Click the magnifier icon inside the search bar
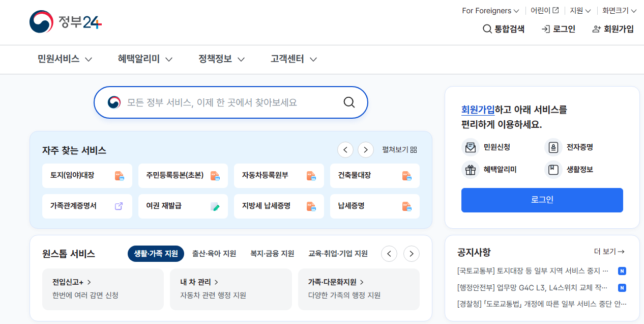 (x=349, y=102)
